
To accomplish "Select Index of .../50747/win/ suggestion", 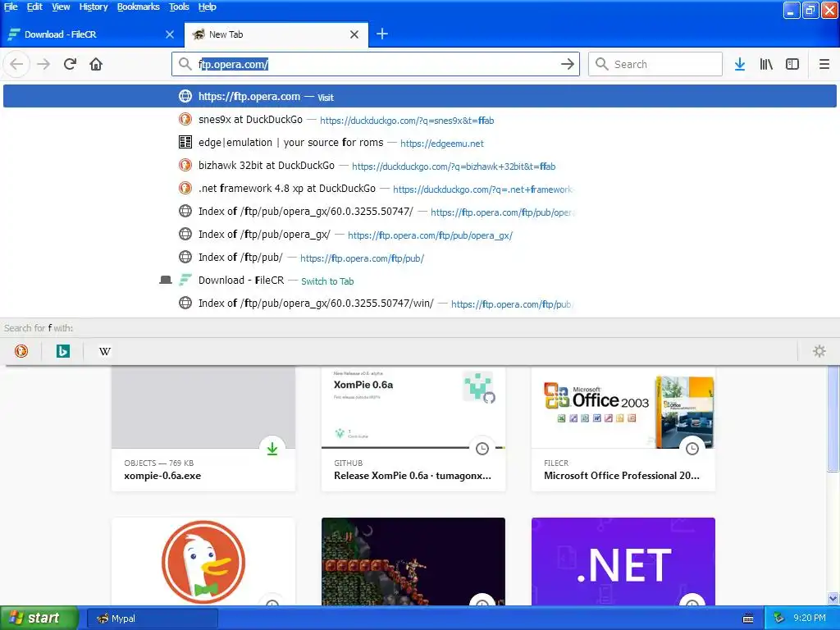I will tap(419, 304).
